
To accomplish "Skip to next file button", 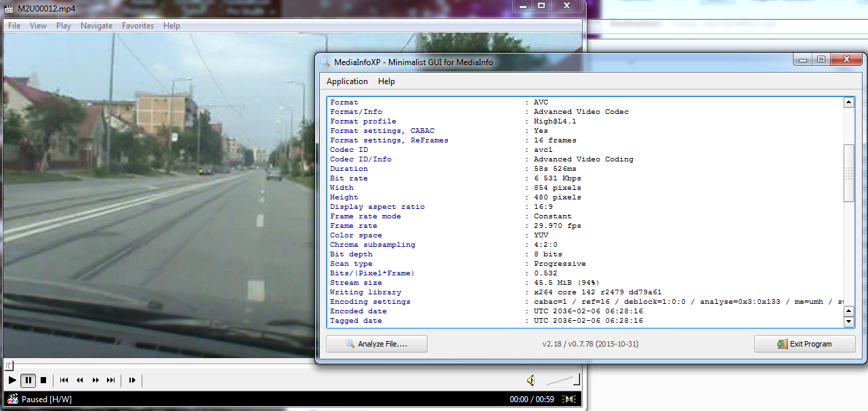I will (110, 380).
